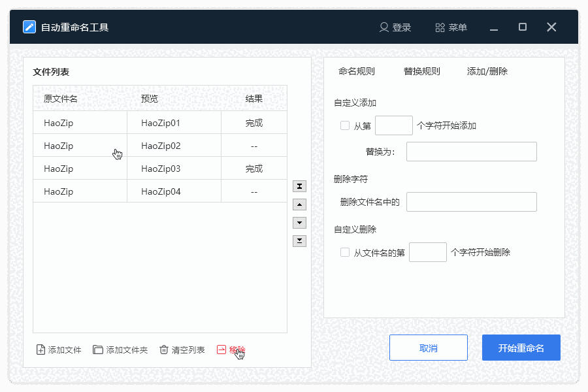Click the 登录 login option

click(396, 27)
